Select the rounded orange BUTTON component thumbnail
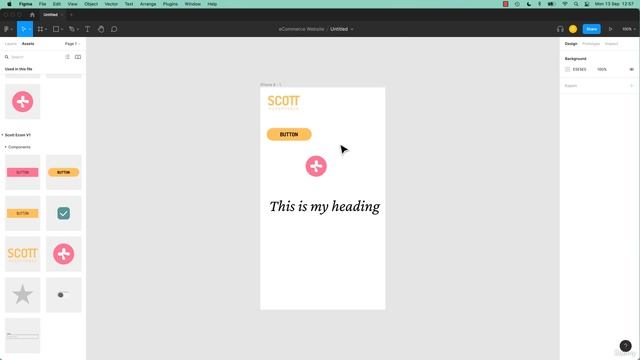 click(63, 172)
